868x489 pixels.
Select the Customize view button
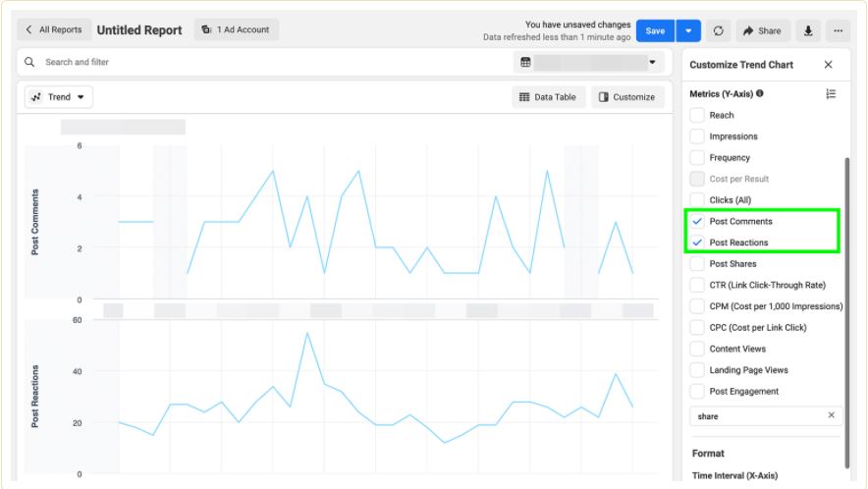point(626,97)
